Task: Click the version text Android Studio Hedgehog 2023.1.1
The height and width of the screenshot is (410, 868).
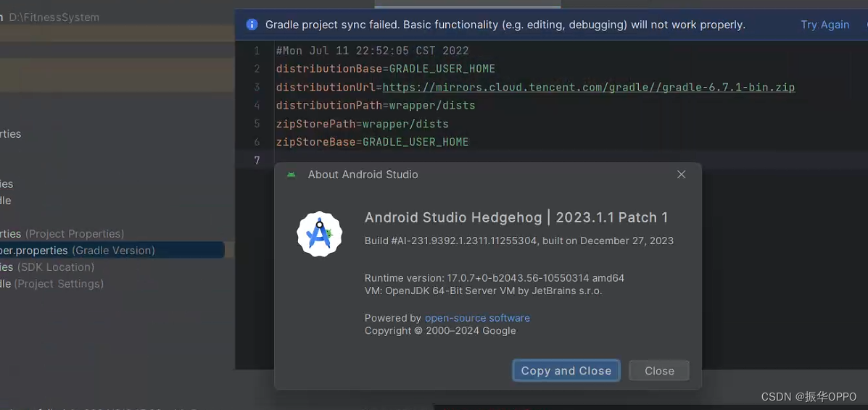Action: tap(516, 217)
